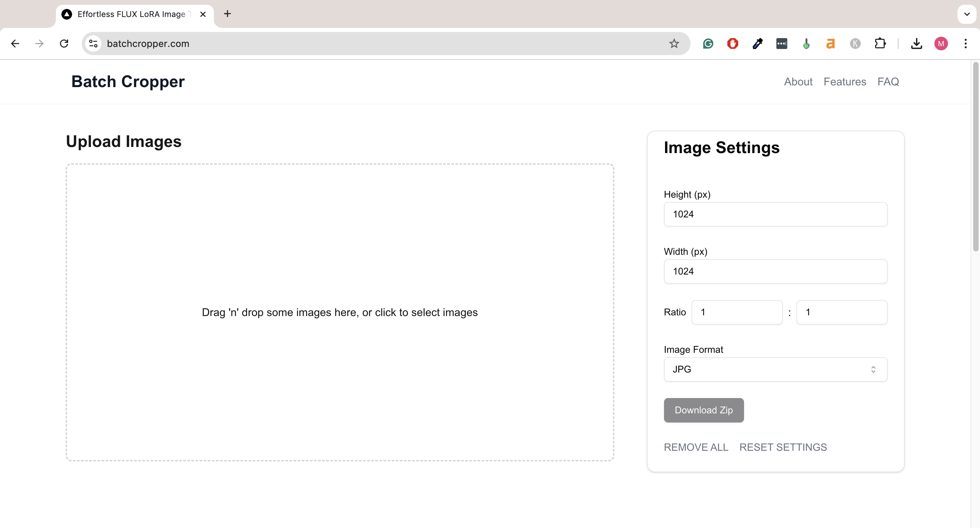Viewport: 980px width, 528px height.
Task: Open the Extensions puzzle piece menu
Action: (x=880, y=43)
